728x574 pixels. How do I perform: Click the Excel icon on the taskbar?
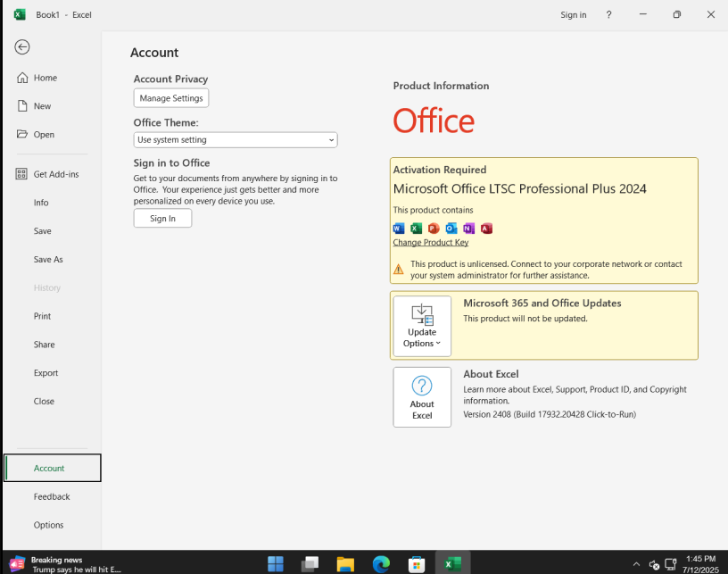(452, 564)
